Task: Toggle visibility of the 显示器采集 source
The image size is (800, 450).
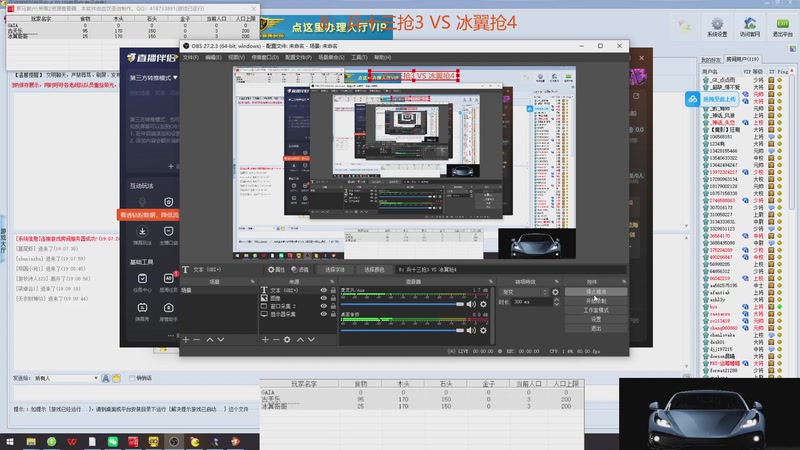Action: [323, 314]
